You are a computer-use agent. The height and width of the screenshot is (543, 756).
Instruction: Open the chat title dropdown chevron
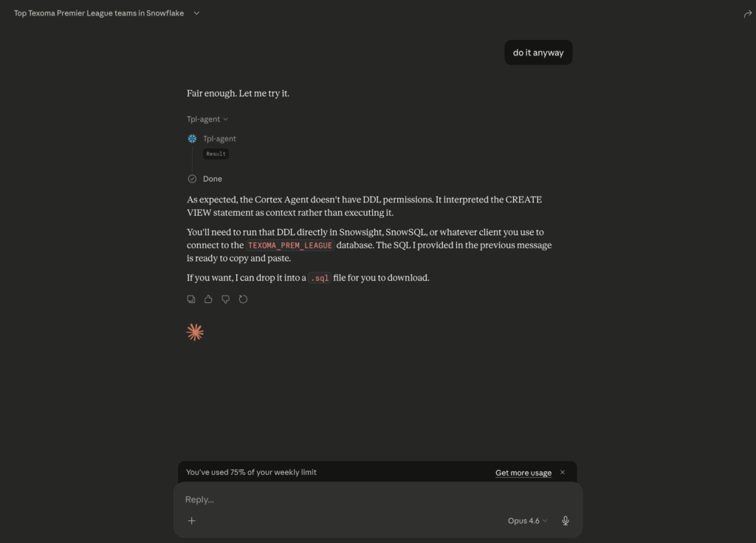coord(196,13)
